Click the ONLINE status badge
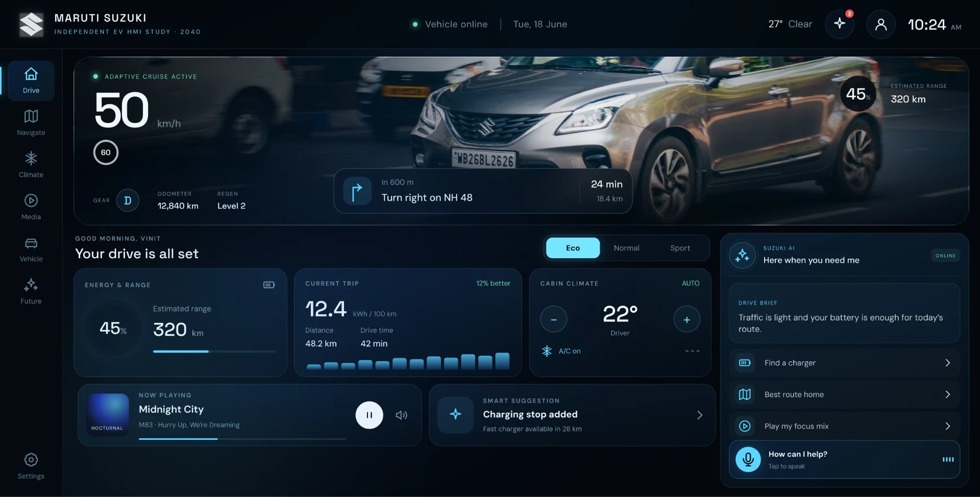 [x=945, y=256]
